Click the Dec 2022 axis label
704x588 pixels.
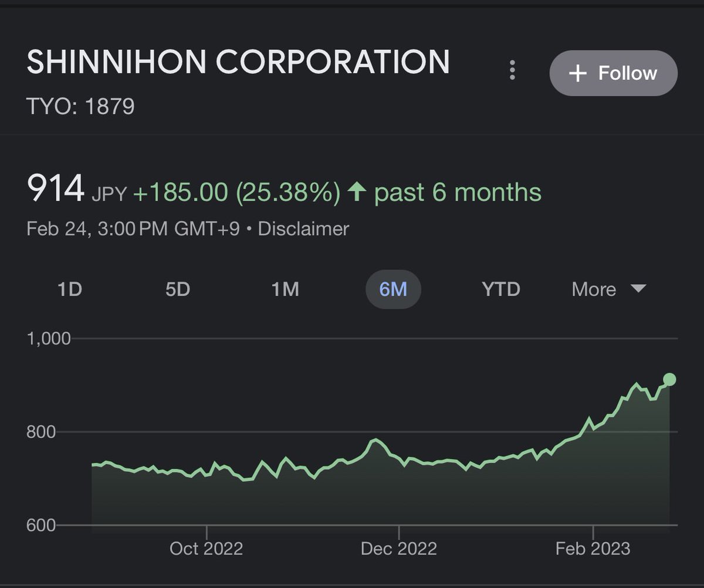399,549
